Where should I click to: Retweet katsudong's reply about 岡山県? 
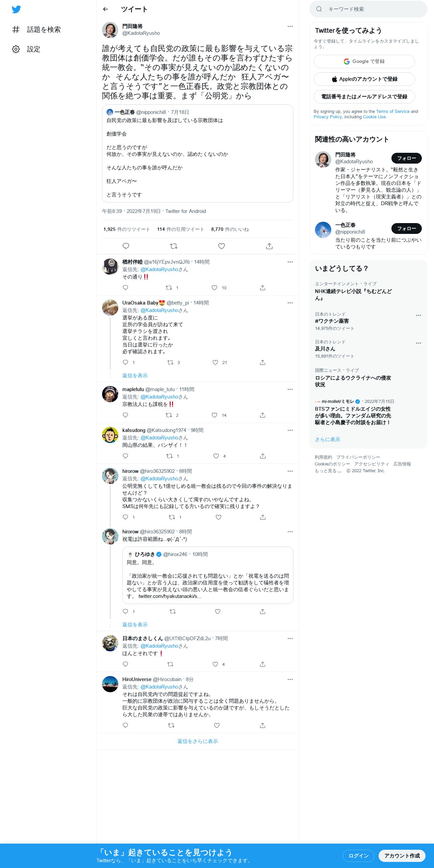pyautogui.click(x=169, y=456)
